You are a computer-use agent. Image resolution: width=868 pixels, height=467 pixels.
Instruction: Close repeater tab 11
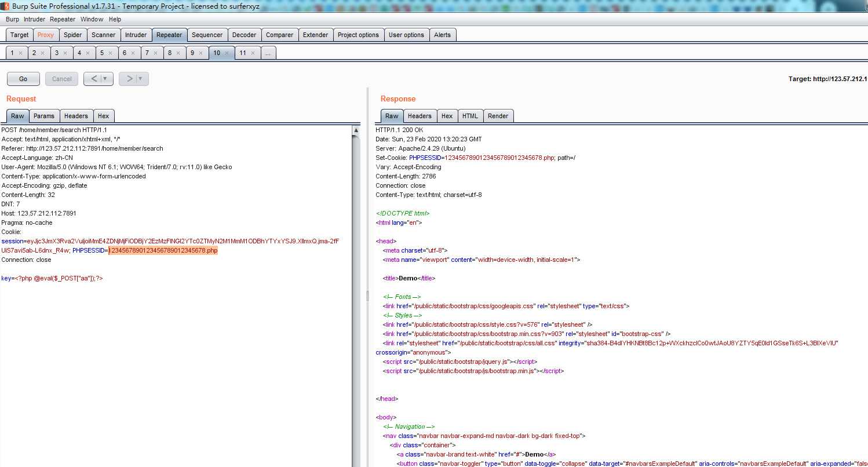[253, 53]
